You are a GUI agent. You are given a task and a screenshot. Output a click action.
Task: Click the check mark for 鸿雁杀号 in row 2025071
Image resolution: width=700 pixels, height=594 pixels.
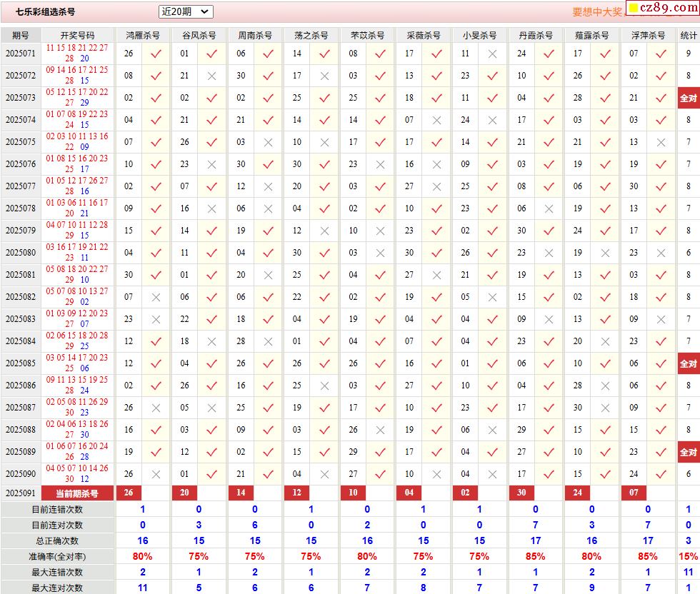(x=156, y=54)
